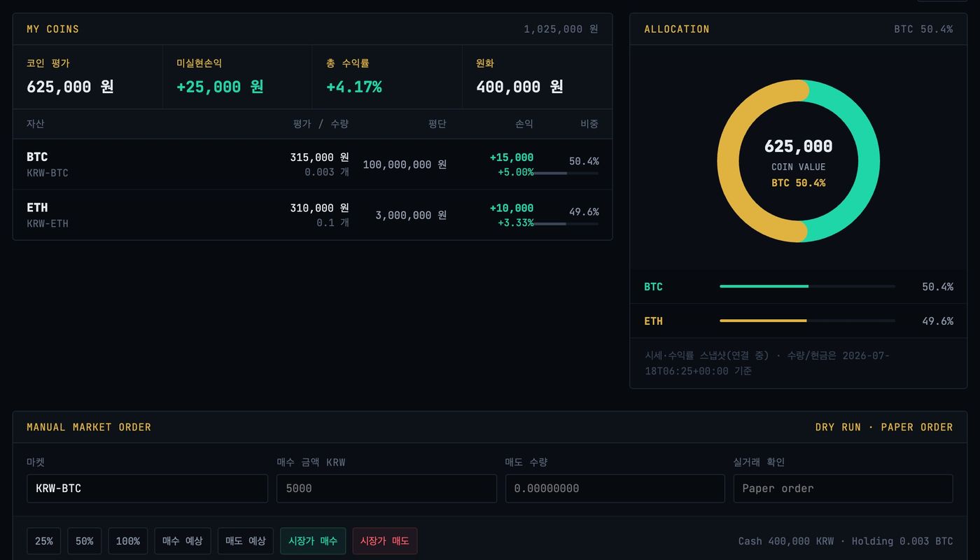Click the yellow segment of the allocation donut
Image resolution: width=980 pixels, height=560 pixels.
click(728, 161)
